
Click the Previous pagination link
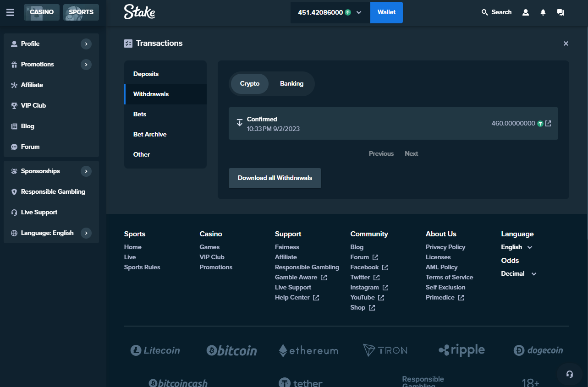tap(381, 154)
